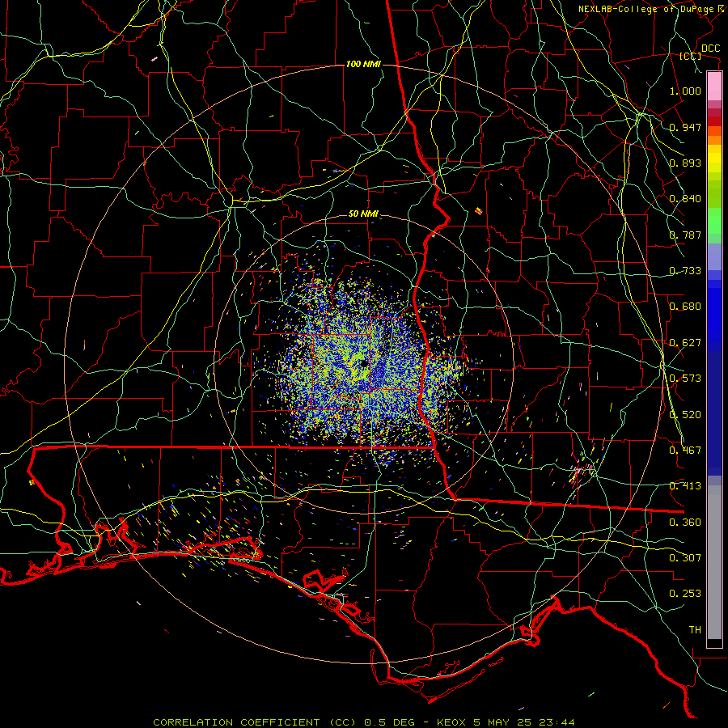Click the 50 NMI range ring label

coord(363,214)
